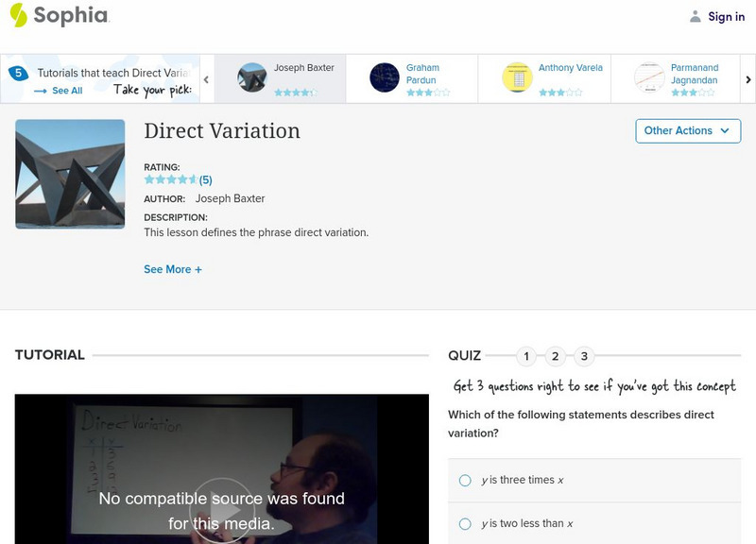Go to quiz question 3
Image resolution: width=756 pixels, height=544 pixels.
click(584, 356)
